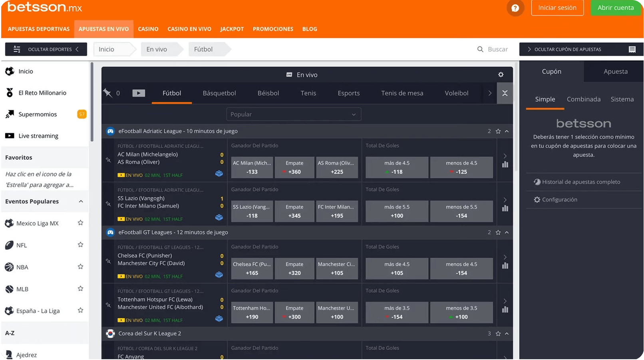Click the Buscar search field

(493, 49)
